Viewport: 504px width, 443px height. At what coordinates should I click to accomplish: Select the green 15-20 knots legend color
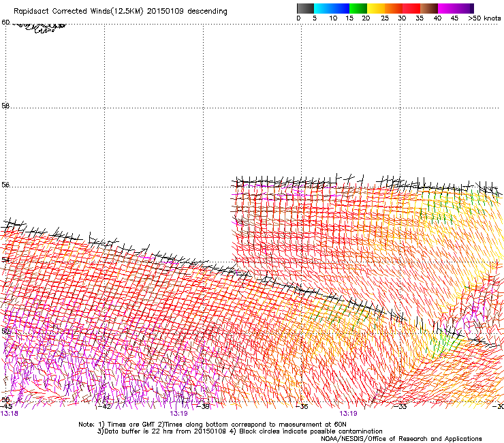358,8
